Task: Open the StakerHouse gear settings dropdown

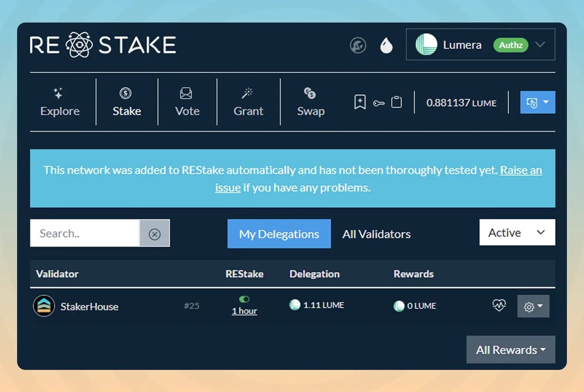Action: [533, 307]
